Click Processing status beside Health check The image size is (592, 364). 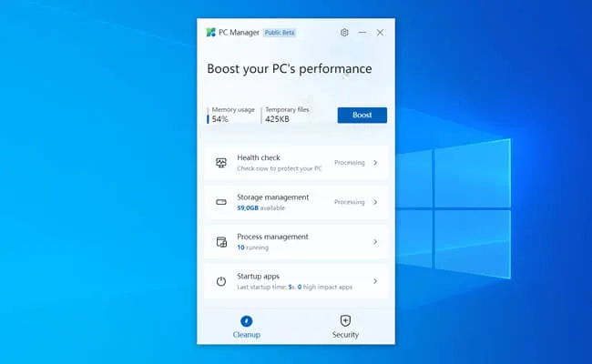(x=349, y=163)
